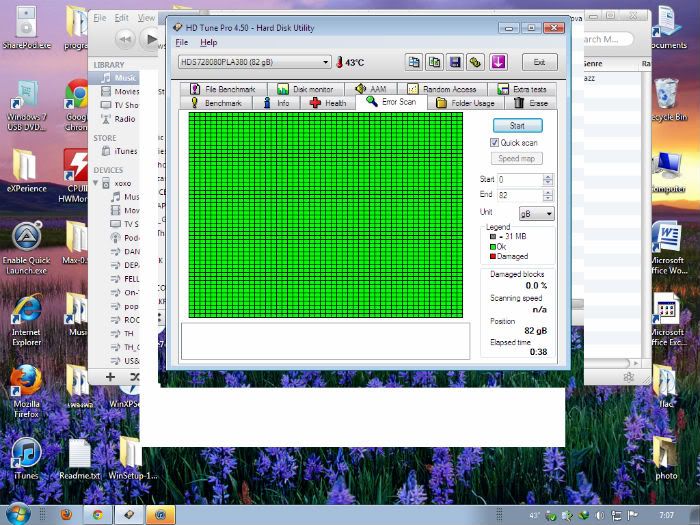Click the Exit button
Screen dimensions: 700x525
(539, 62)
